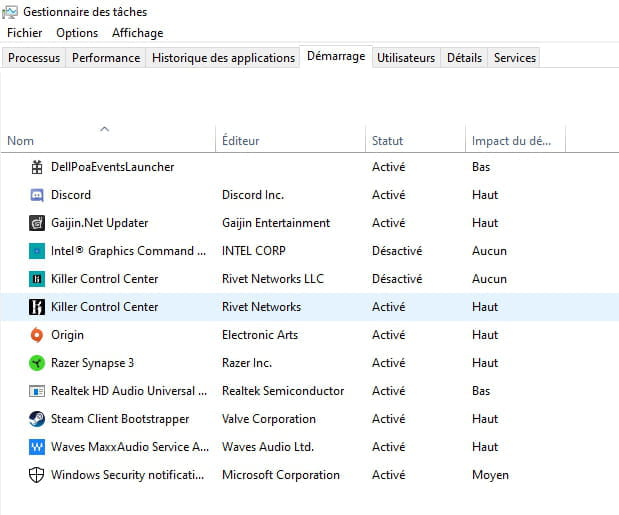Image resolution: width=619 pixels, height=515 pixels.
Task: Click the Waves MaxxAudio Service icon
Action: pyautogui.click(x=36, y=447)
